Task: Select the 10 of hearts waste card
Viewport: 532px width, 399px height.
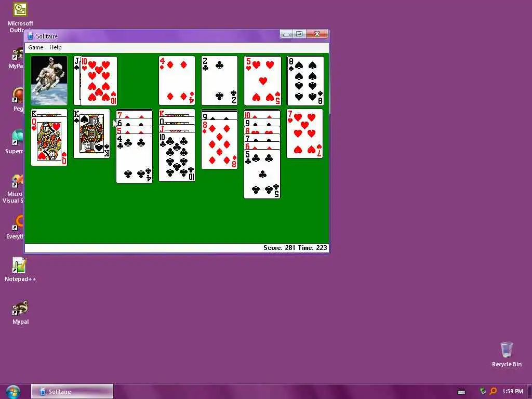Action: [x=99, y=81]
